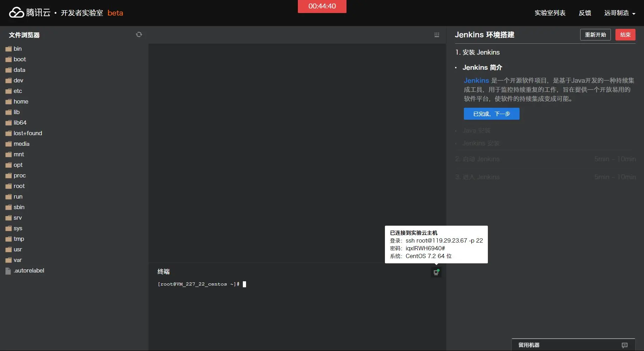Open the chat icon in 留用机器 bar
This screenshot has width=644, height=351.
click(x=624, y=345)
